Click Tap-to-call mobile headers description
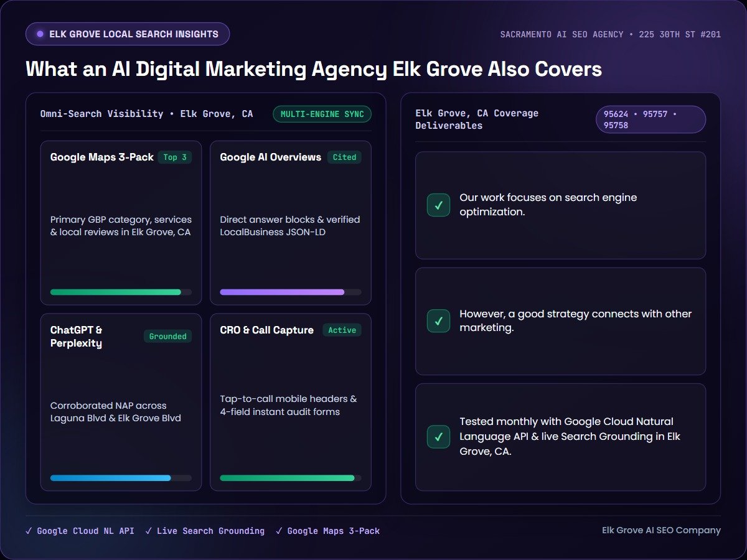Screen dimensions: 747x560 289,405
